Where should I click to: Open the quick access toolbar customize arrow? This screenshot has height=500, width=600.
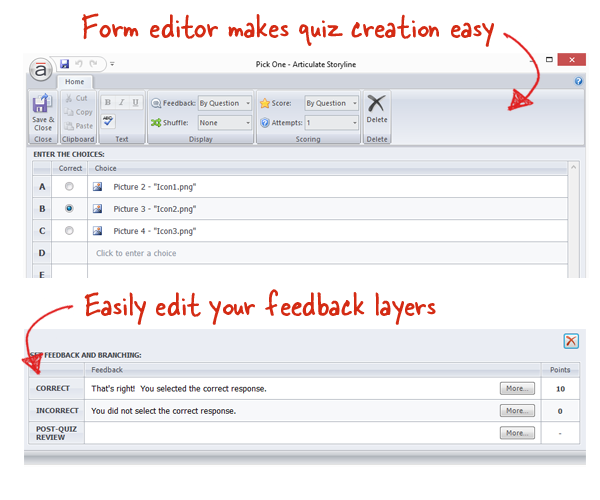(x=112, y=64)
